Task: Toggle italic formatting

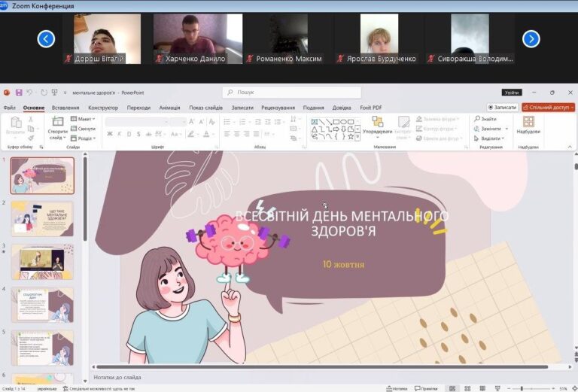Action: tap(120, 135)
